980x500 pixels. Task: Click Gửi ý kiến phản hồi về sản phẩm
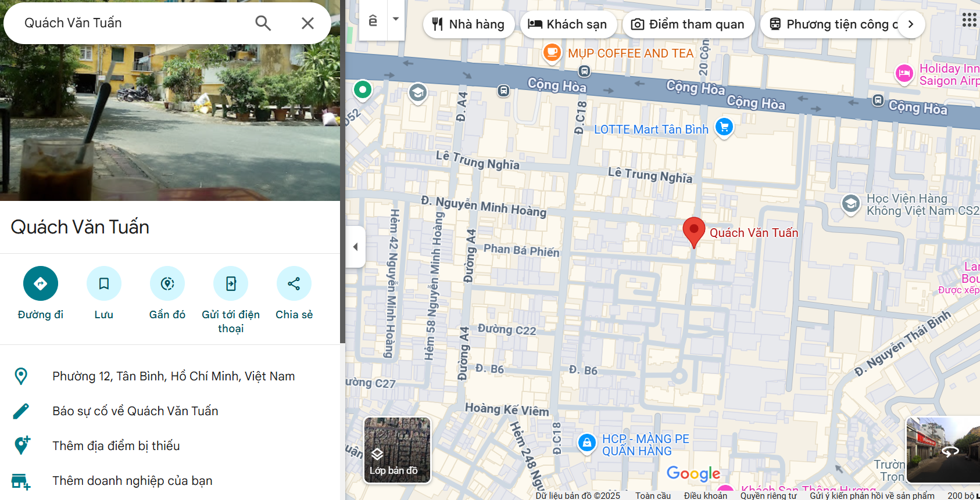[872, 495]
